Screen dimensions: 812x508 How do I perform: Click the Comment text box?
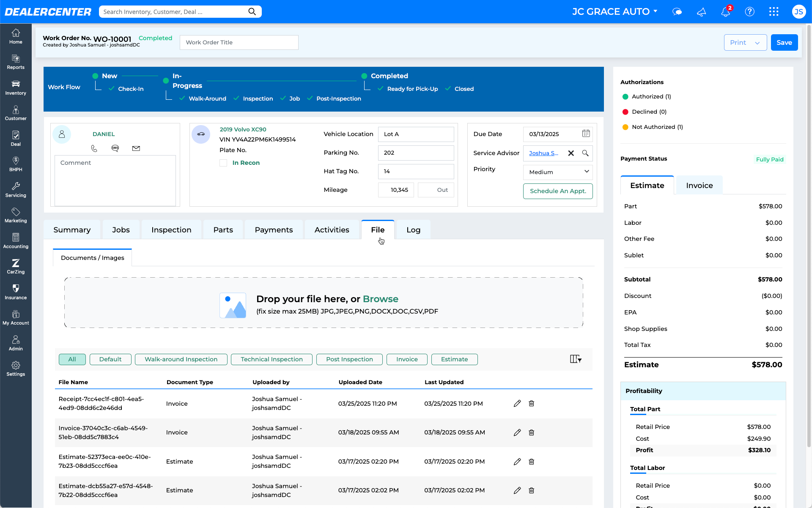pos(115,180)
